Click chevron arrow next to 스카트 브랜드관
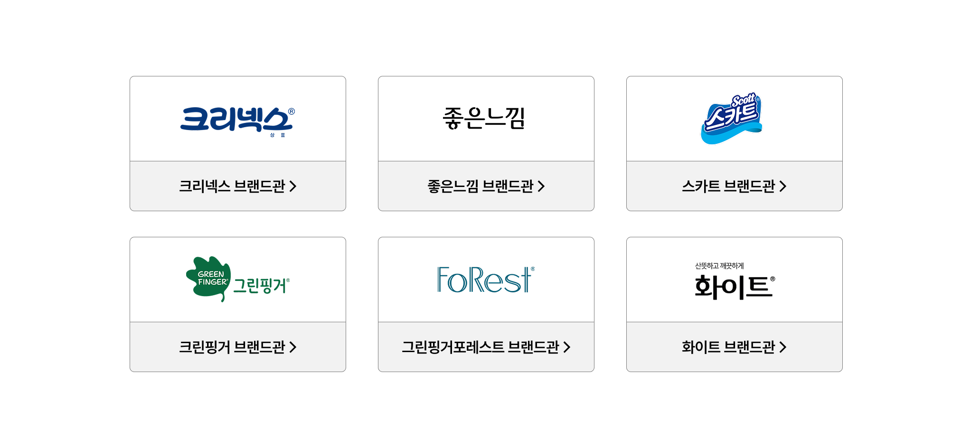Viewport: 980px width, 448px height. [x=783, y=186]
